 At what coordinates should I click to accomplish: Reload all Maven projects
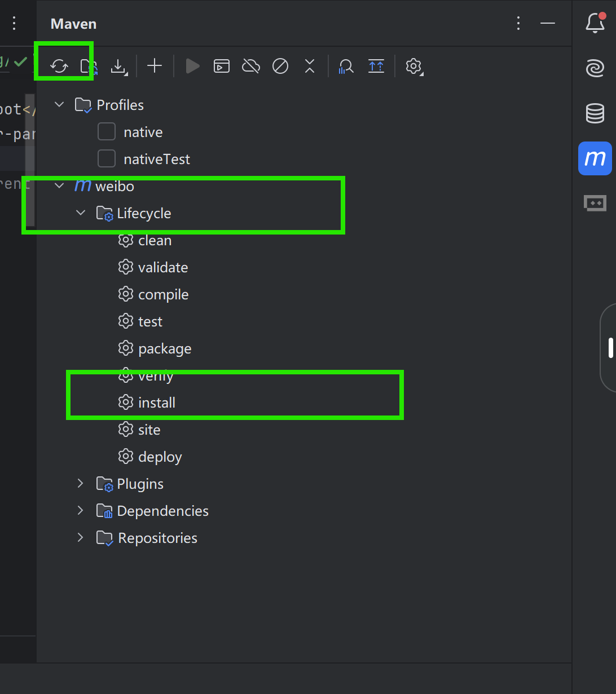click(59, 67)
